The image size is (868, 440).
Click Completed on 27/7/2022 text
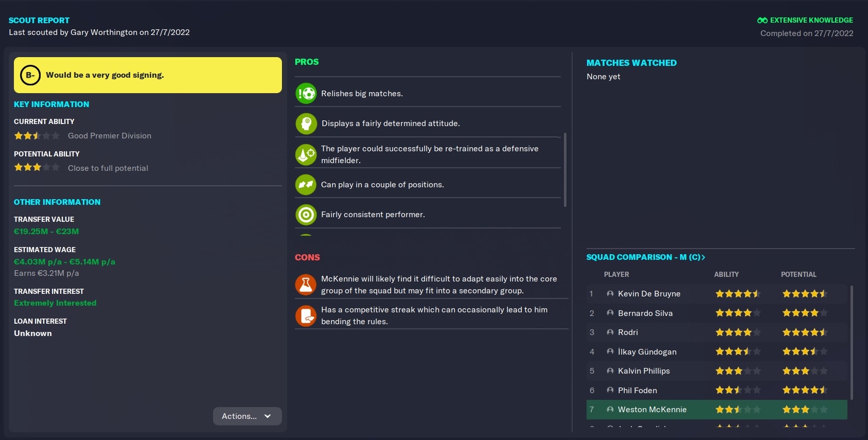807,33
